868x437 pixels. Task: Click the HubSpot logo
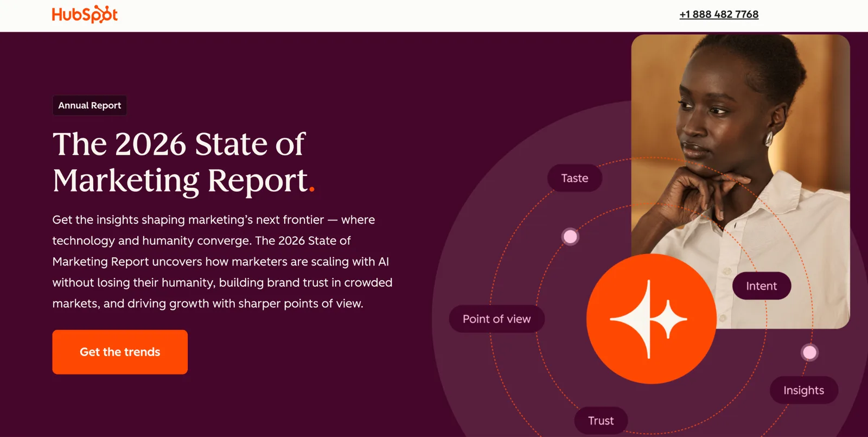point(85,14)
